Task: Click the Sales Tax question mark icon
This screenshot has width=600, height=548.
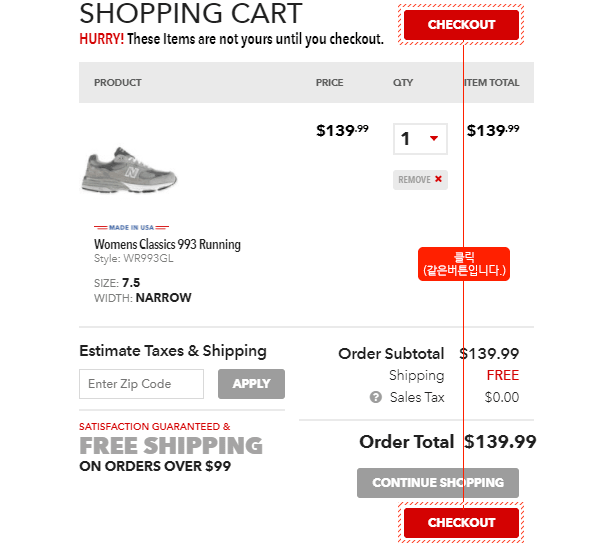Action: pyautogui.click(x=376, y=397)
